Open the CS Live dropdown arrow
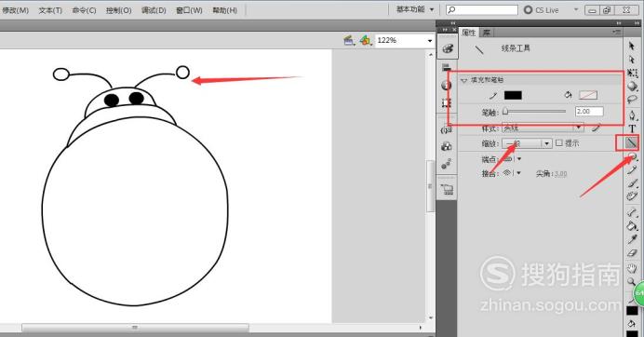 click(x=576, y=9)
